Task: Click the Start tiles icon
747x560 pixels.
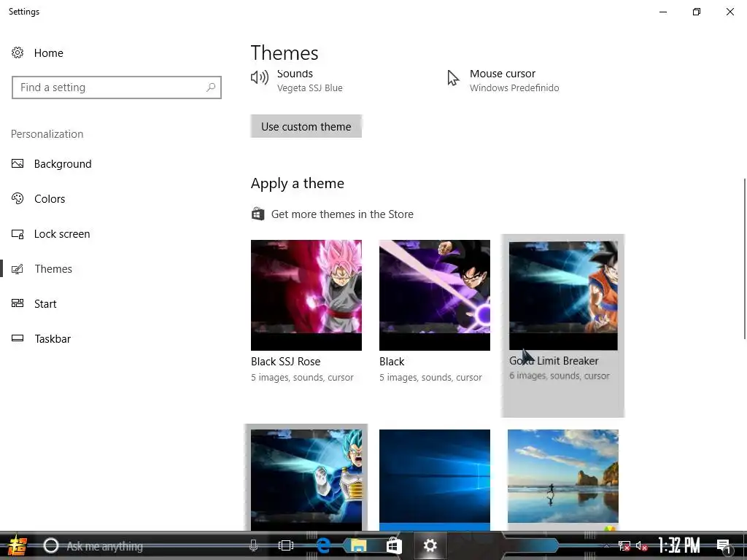Action: [18, 303]
